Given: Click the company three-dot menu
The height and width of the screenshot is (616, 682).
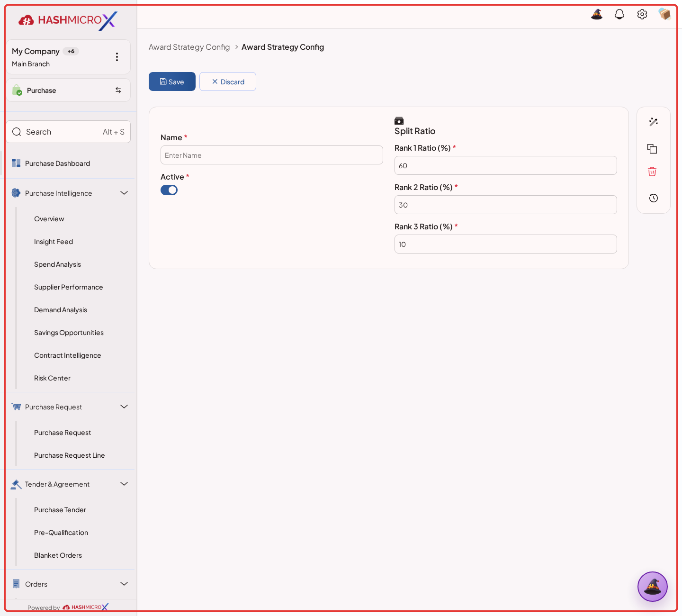Looking at the screenshot, I should (117, 57).
